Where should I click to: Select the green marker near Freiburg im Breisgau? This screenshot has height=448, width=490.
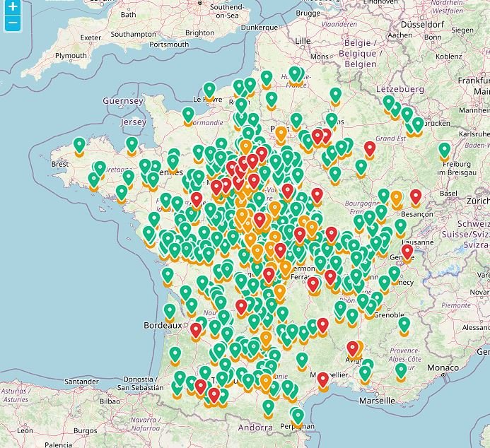(444, 150)
